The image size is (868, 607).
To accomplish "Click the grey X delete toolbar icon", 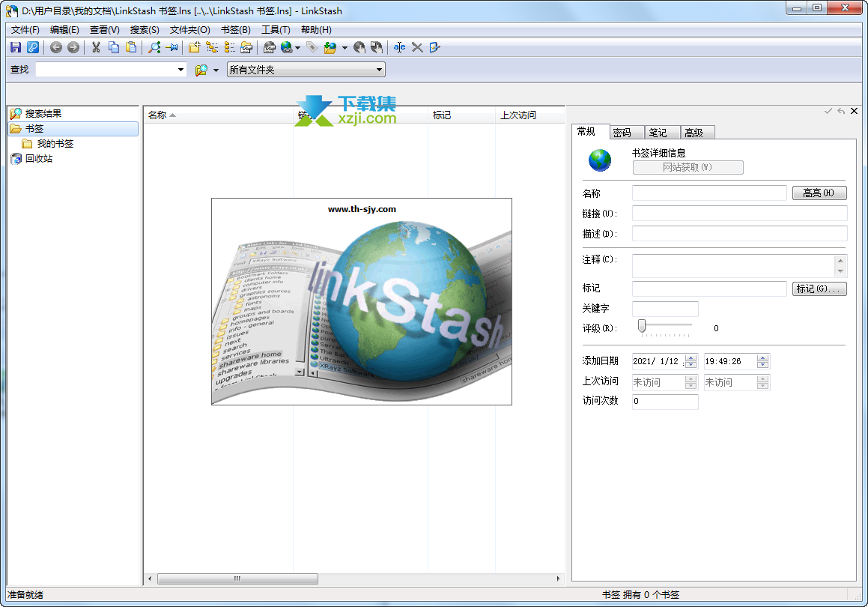I will pyautogui.click(x=417, y=48).
